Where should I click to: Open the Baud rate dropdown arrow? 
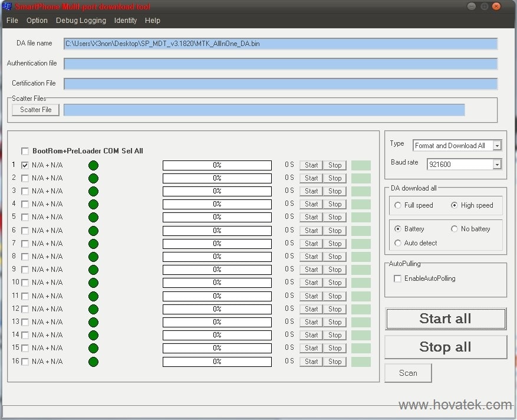[x=497, y=165]
